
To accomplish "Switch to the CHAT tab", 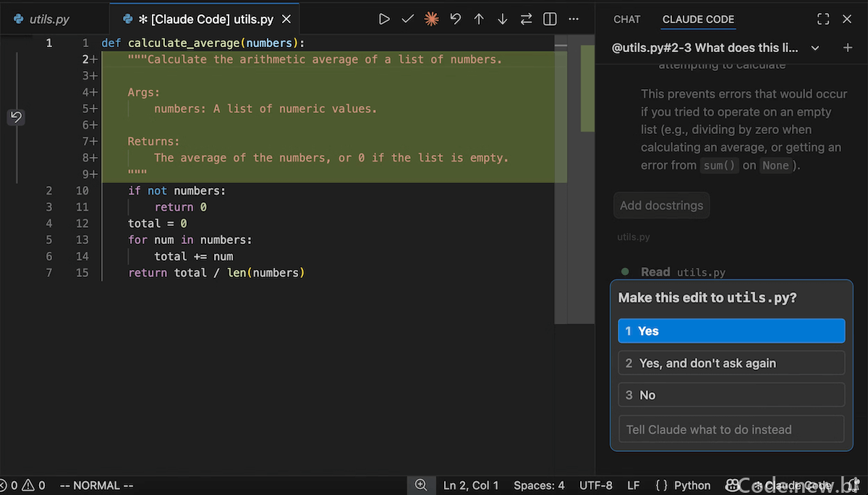I will click(x=627, y=20).
